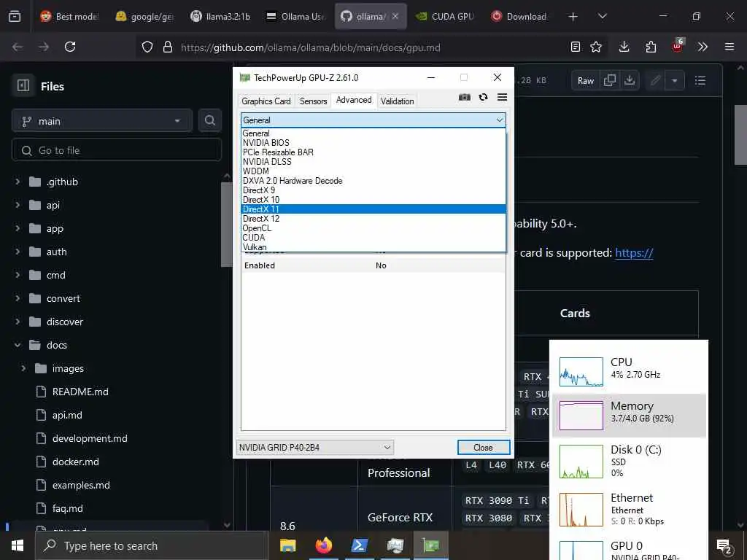Open the extensions puzzle icon
Image resolution: width=747 pixels, height=560 pixels.
click(651, 47)
